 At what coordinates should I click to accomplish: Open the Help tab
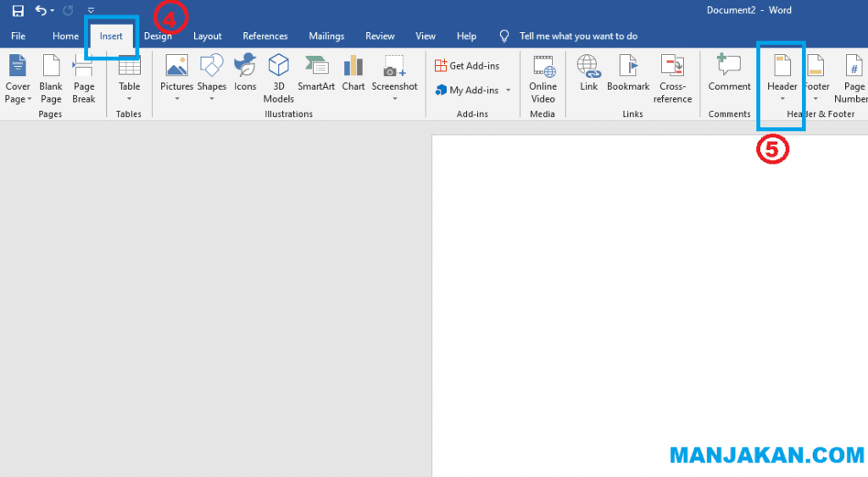coord(466,36)
